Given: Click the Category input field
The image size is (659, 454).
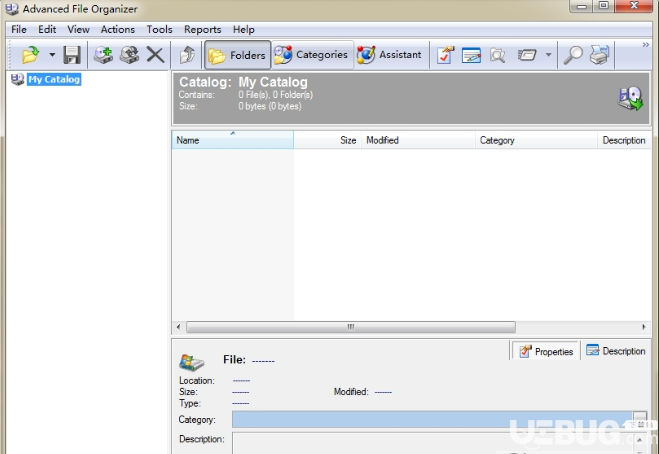Looking at the screenshot, I should (432, 420).
